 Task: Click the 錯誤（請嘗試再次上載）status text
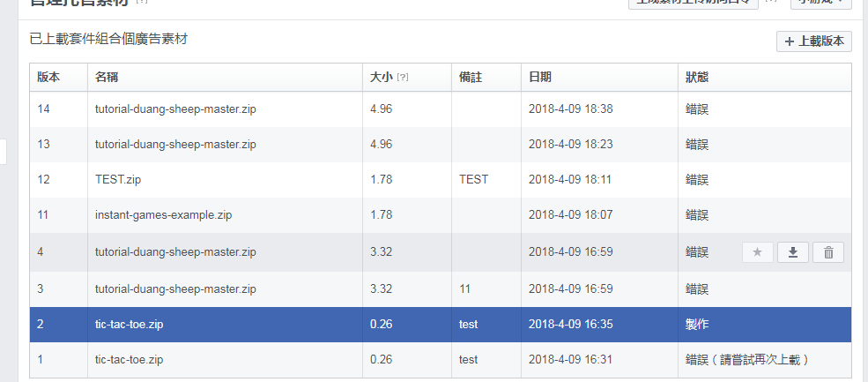coord(746,360)
